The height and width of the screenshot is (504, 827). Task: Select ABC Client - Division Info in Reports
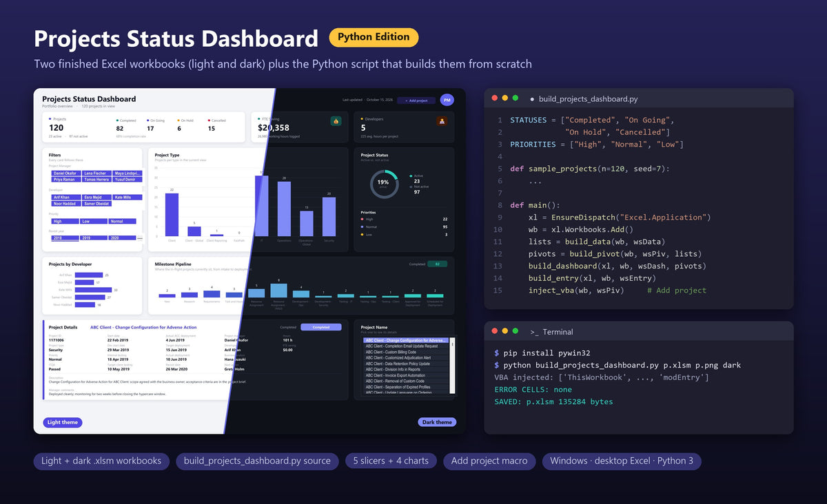406,370
